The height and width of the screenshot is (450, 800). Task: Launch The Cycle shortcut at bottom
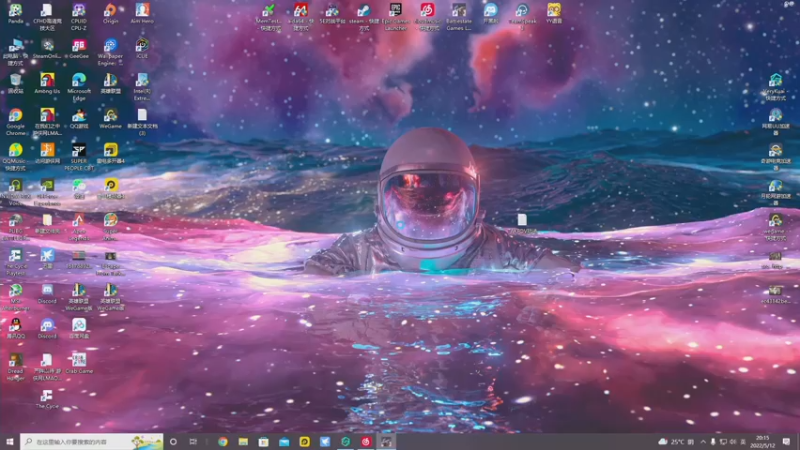(47, 399)
